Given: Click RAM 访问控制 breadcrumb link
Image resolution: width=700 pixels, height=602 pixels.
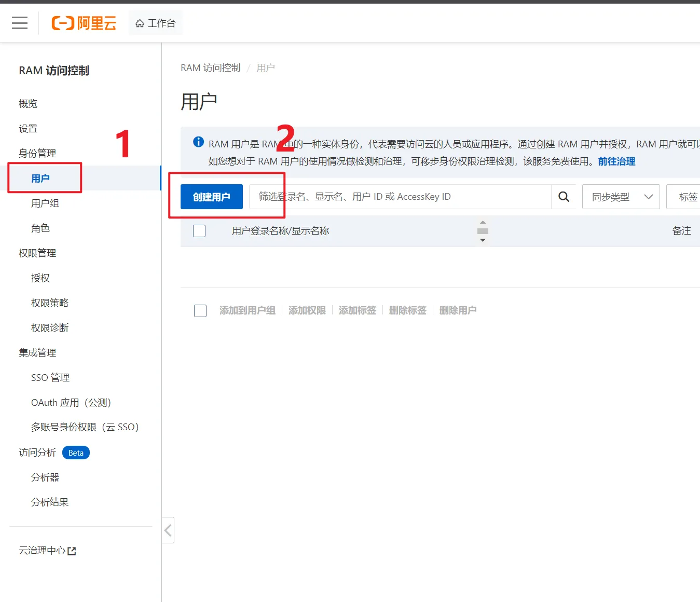Looking at the screenshot, I should click(210, 68).
